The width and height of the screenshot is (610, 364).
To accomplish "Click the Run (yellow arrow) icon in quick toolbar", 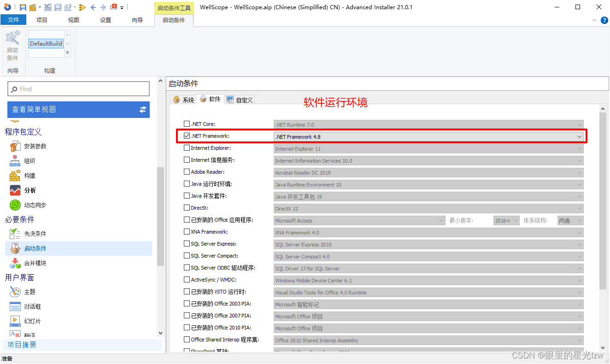I will (82, 7).
